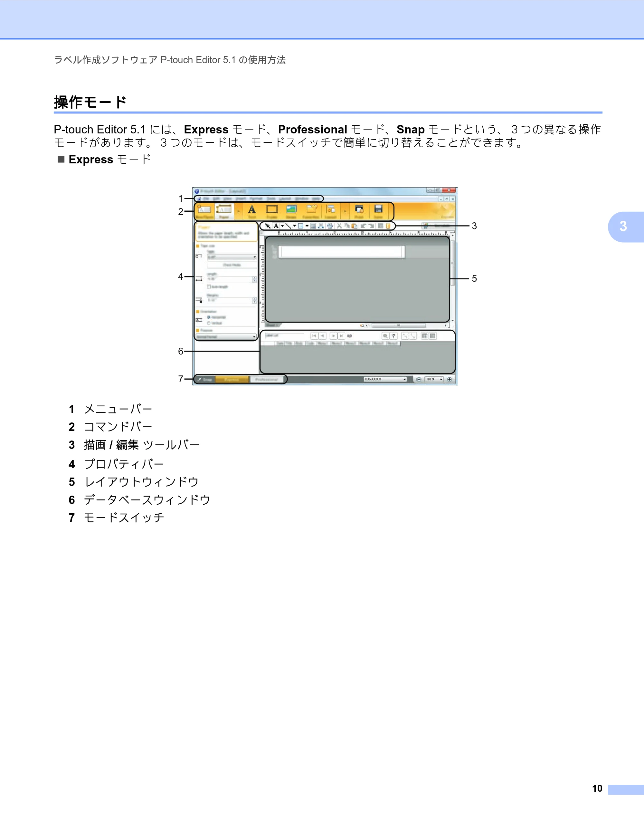This screenshot has width=644, height=833.
Task: Click the Undo arrow icon
Action: click(x=364, y=226)
